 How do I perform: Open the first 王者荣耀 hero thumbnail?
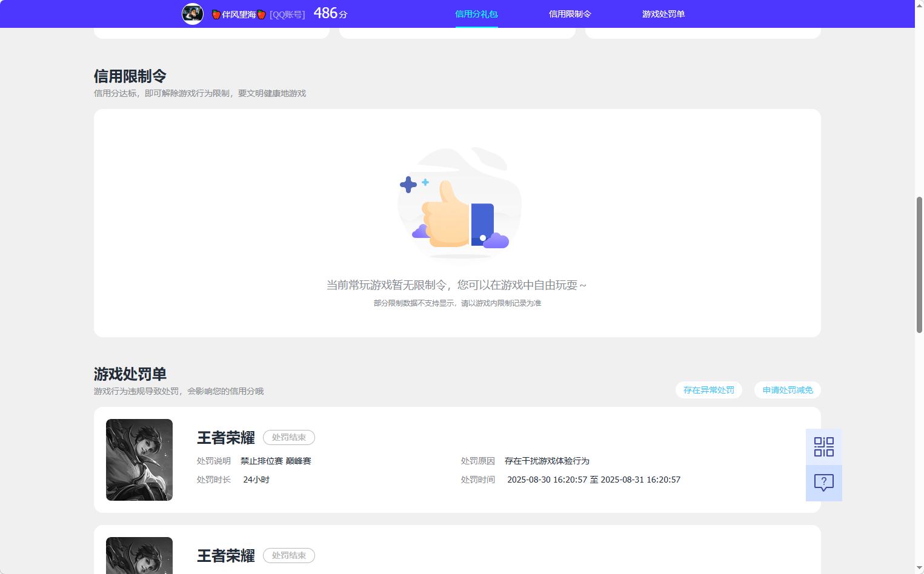(x=139, y=460)
